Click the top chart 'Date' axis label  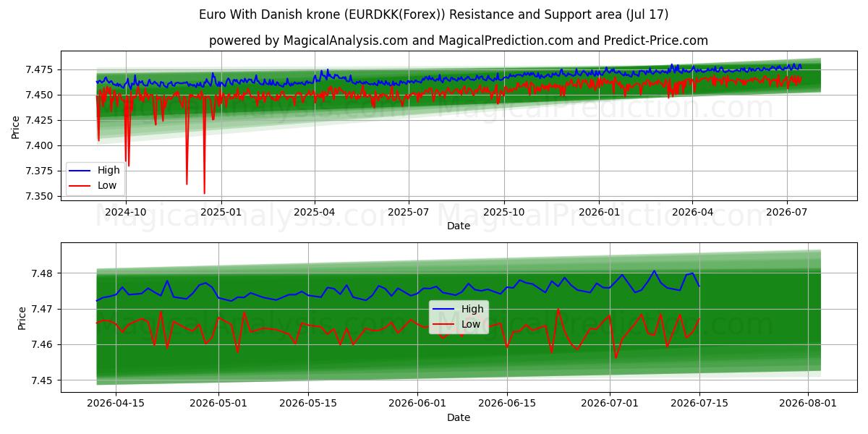459,226
